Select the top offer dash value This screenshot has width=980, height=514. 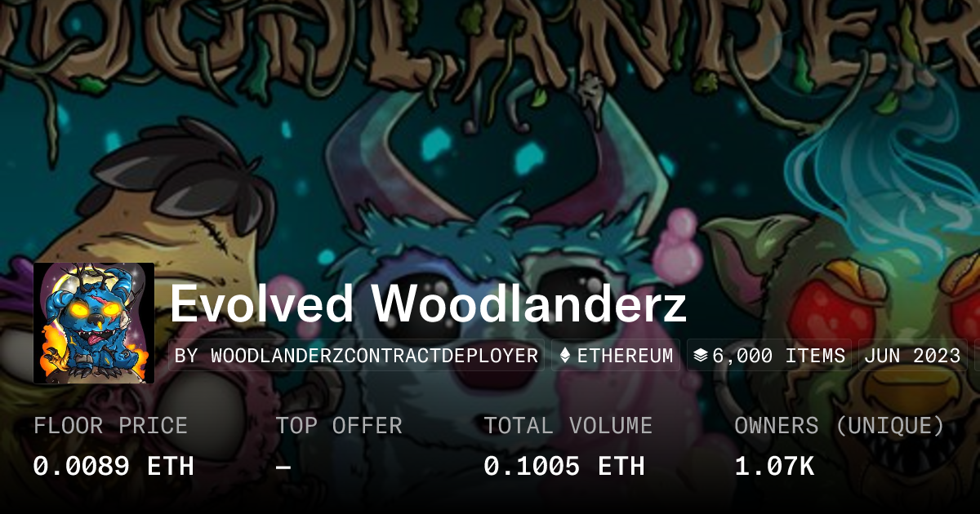pyautogui.click(x=283, y=467)
